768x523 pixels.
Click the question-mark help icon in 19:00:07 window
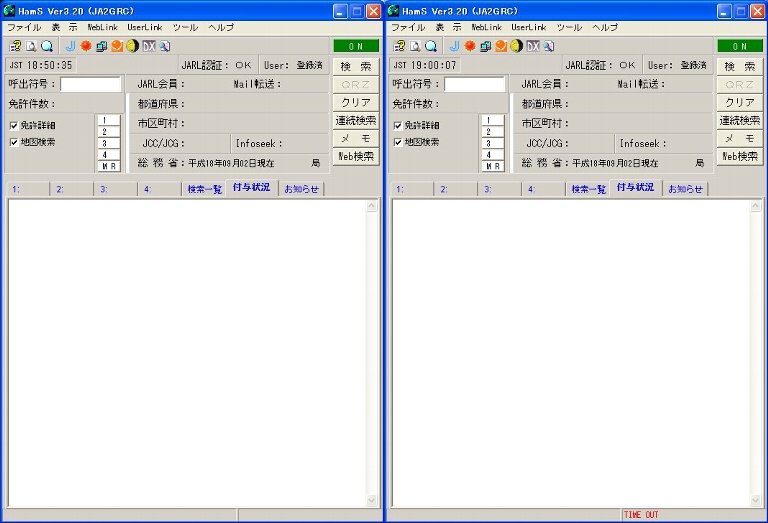(400, 46)
